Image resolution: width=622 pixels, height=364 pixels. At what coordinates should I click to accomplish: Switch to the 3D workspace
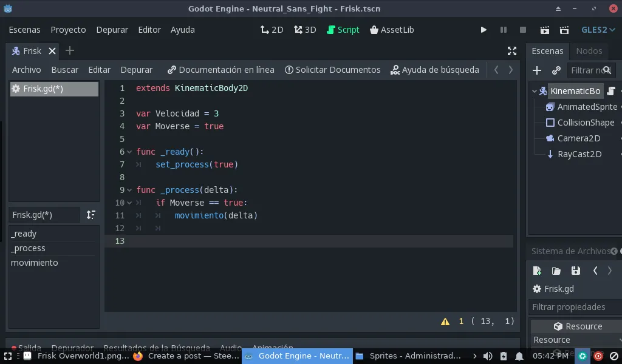(x=305, y=30)
